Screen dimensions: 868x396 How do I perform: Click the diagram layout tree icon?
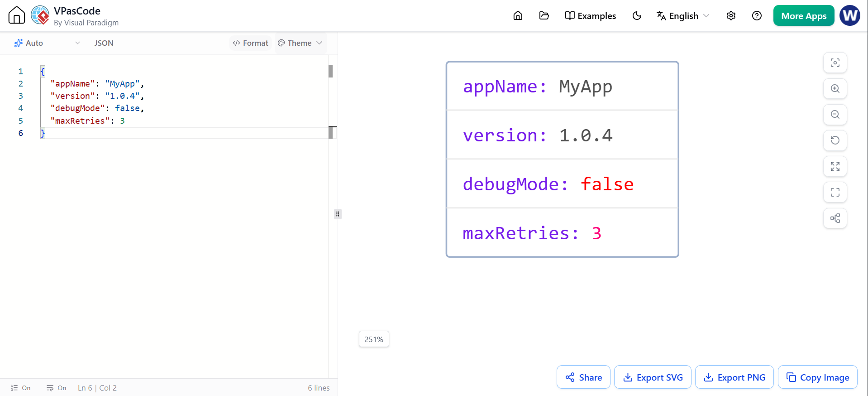point(835,218)
